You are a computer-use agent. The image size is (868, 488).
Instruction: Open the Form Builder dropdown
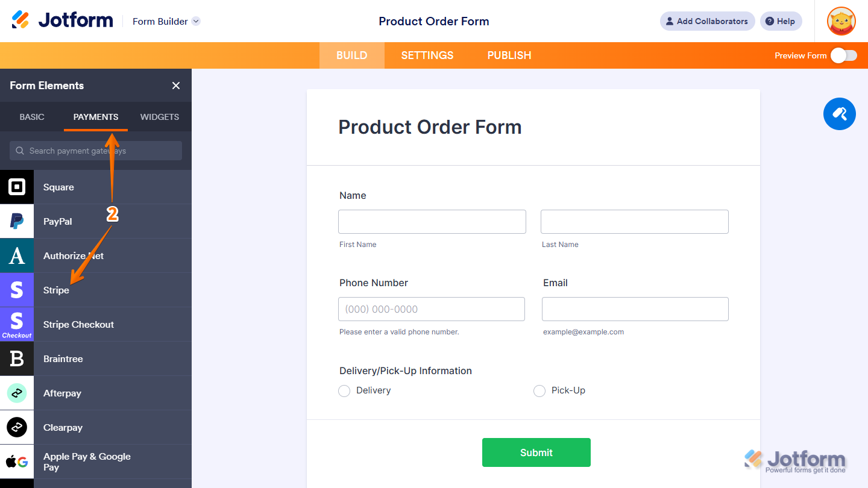[166, 21]
